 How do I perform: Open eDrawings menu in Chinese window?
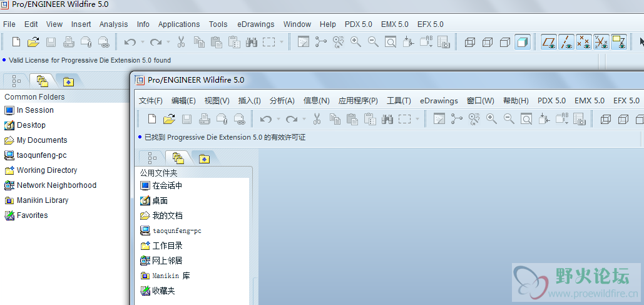[439, 101]
